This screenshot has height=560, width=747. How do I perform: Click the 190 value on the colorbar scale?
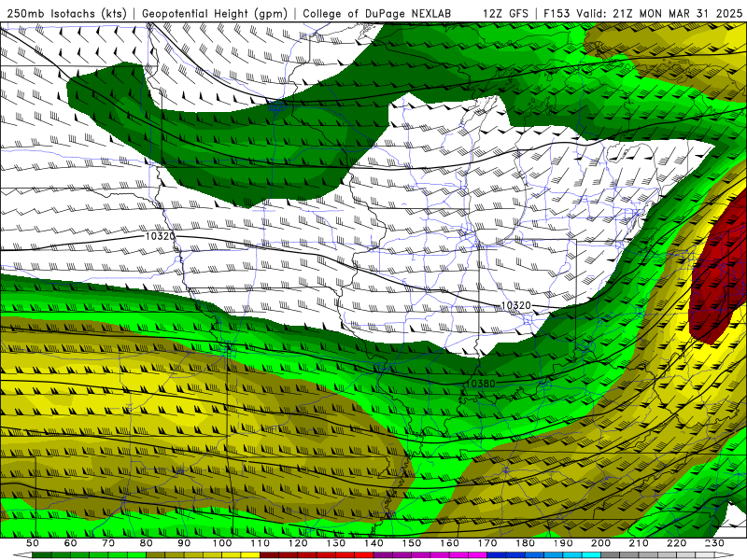(563, 543)
